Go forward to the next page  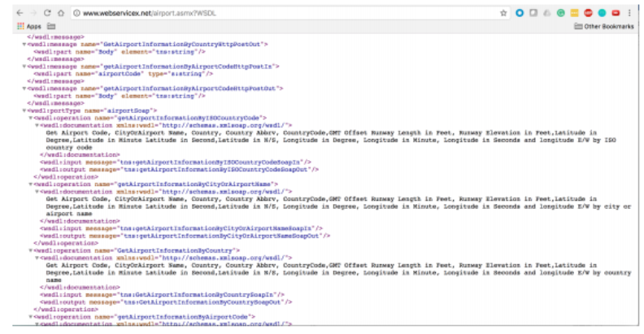click(x=33, y=13)
